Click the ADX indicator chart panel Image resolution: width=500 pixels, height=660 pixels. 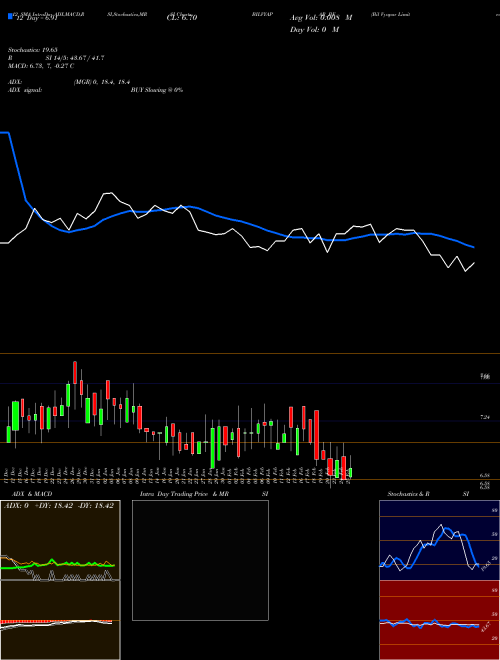60,540
